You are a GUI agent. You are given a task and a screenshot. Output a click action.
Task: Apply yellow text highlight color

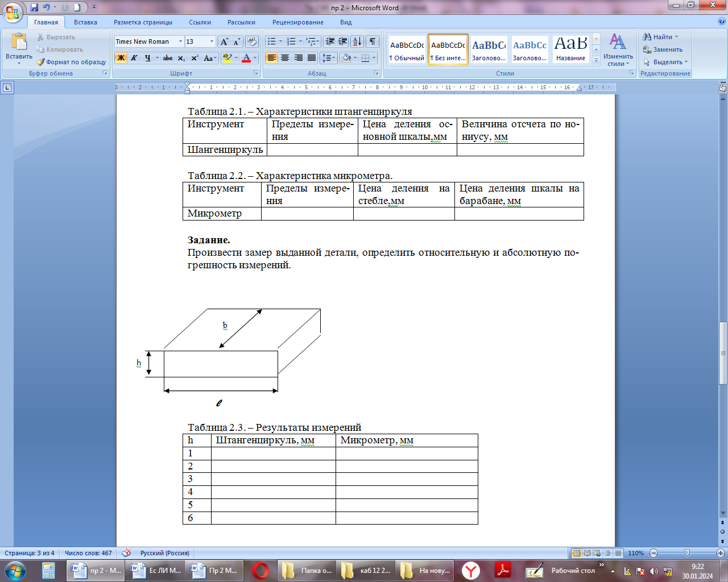point(227,58)
